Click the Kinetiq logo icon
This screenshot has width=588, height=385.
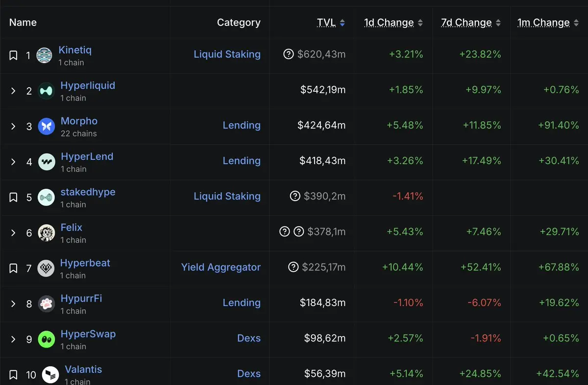(x=44, y=55)
